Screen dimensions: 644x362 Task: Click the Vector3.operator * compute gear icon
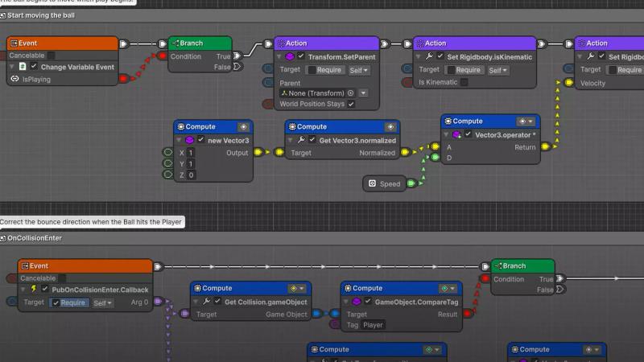click(x=448, y=121)
